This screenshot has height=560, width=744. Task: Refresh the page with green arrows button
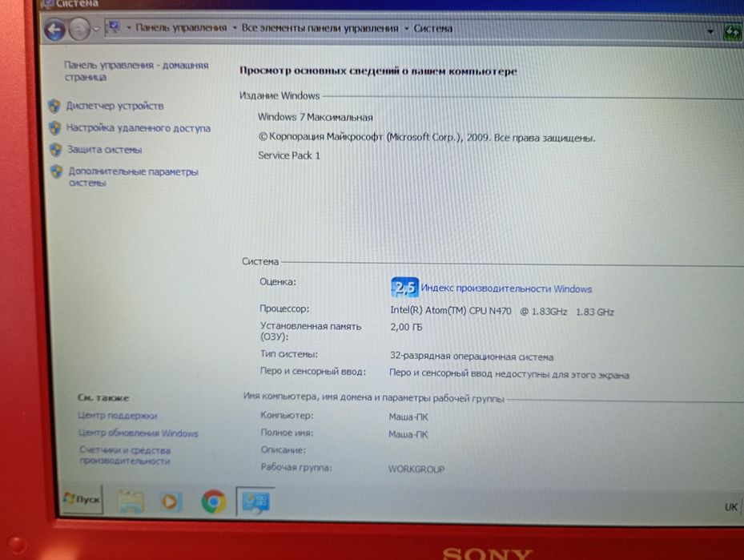coord(733,32)
